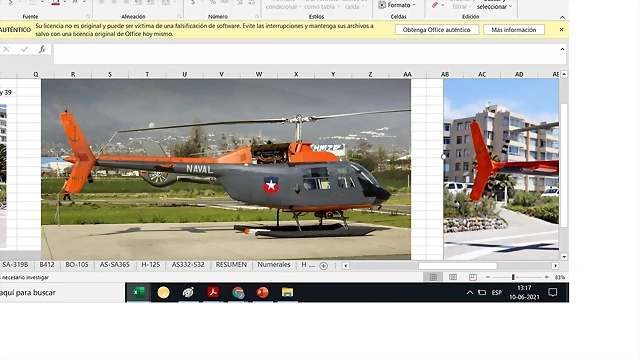Click the horizontal scrollbar thumb
Screen dimensions: 640x360
pyautogui.click(x=458, y=266)
